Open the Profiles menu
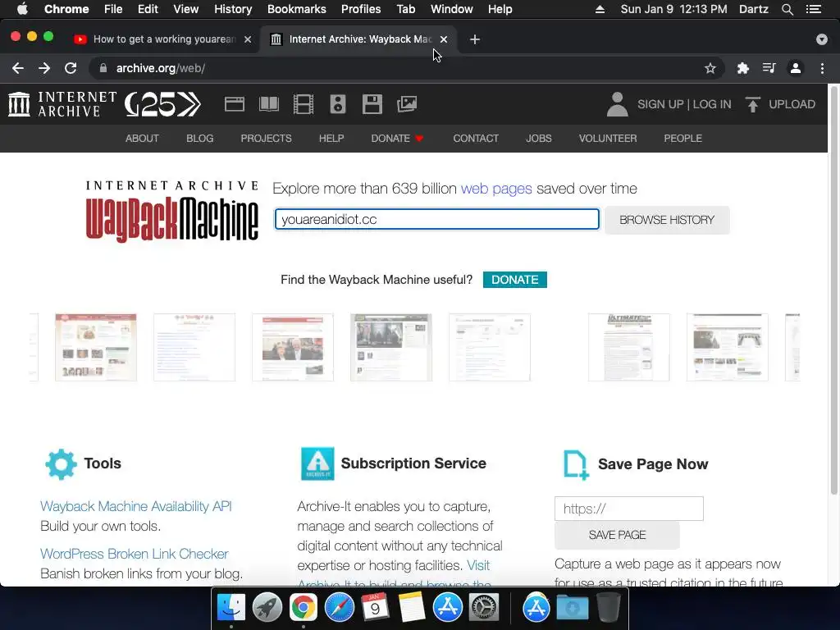This screenshot has width=840, height=630. point(361,9)
